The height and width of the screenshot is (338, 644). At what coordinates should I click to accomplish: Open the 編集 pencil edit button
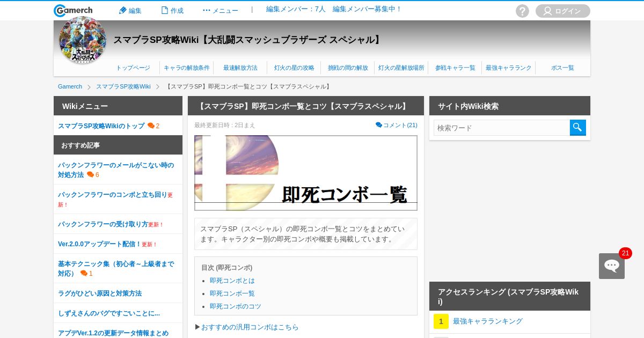(x=130, y=10)
